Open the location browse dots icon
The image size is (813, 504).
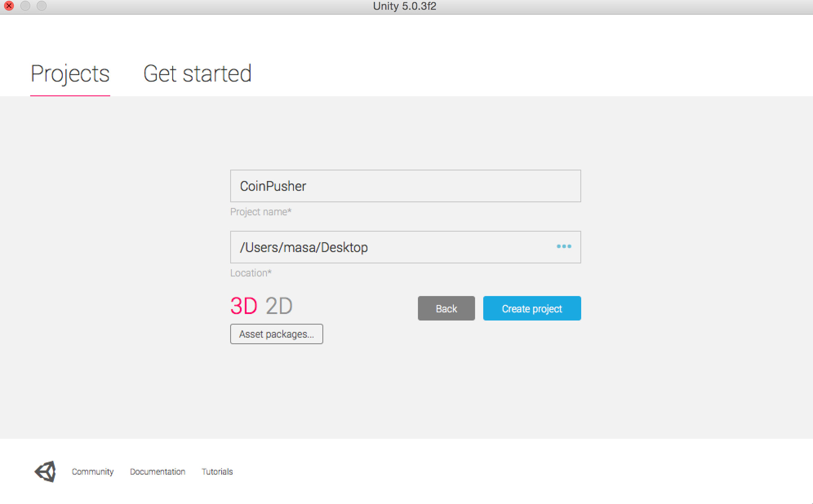564,246
